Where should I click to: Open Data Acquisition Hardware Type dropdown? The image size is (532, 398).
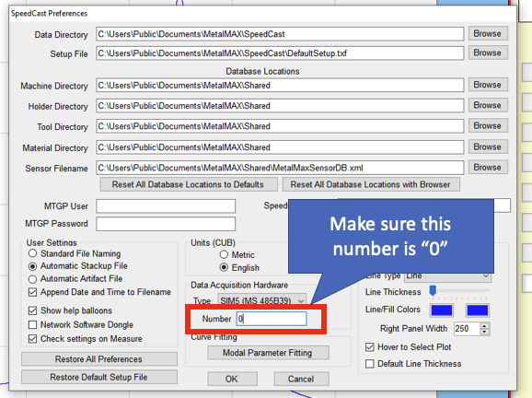click(262, 301)
